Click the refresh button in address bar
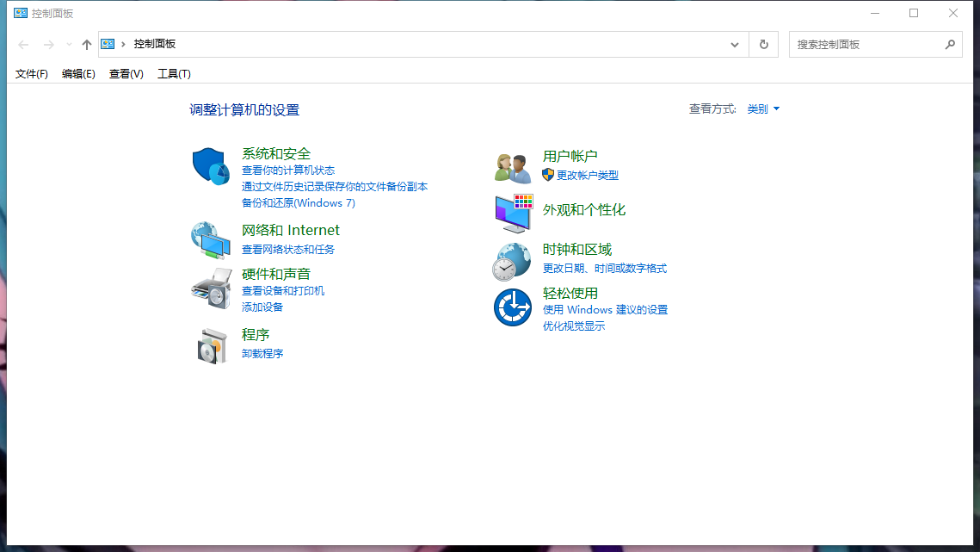 [x=763, y=43]
